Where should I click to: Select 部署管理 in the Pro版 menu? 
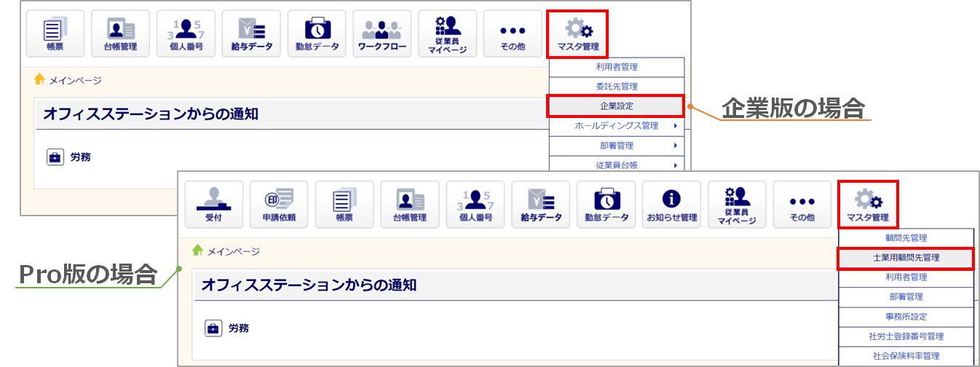906,297
